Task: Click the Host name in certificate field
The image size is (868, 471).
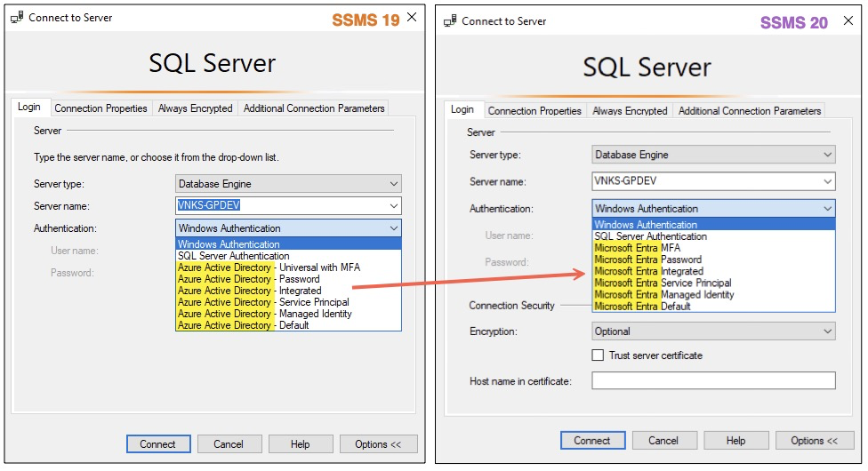Action: coord(713,380)
